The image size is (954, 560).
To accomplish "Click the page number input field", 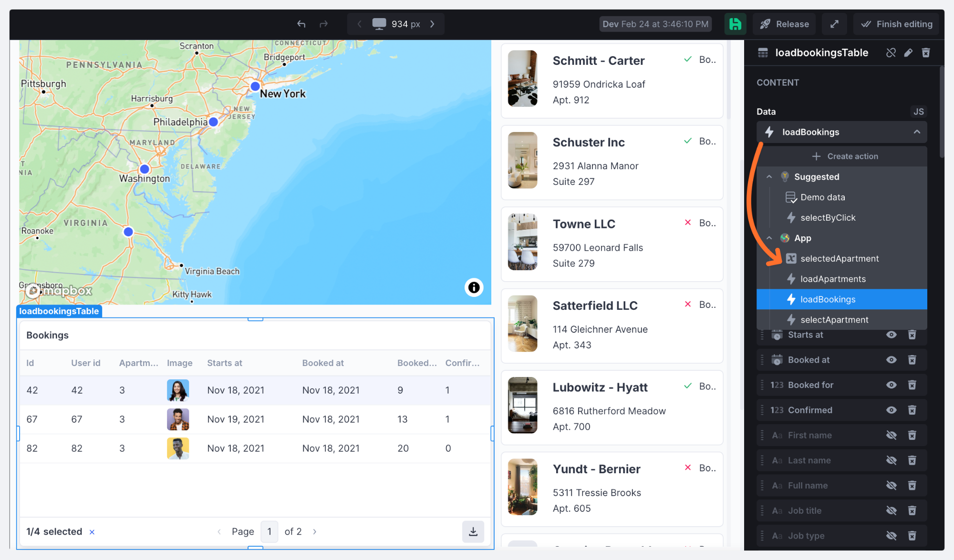I will (270, 531).
